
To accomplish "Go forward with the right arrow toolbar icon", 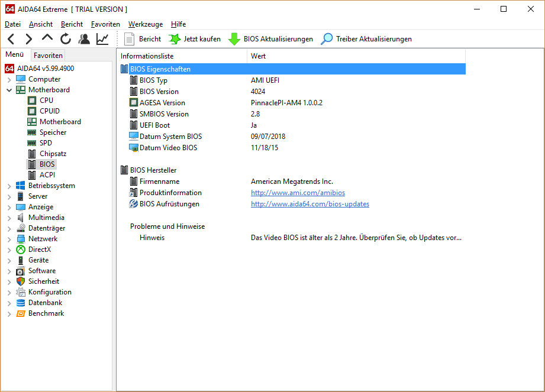I will [29, 39].
